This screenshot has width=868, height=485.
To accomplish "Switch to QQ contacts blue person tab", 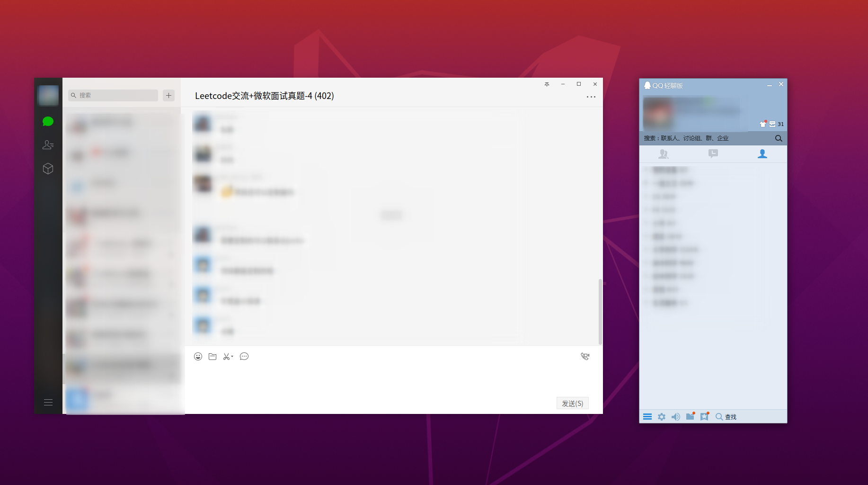I will [762, 154].
